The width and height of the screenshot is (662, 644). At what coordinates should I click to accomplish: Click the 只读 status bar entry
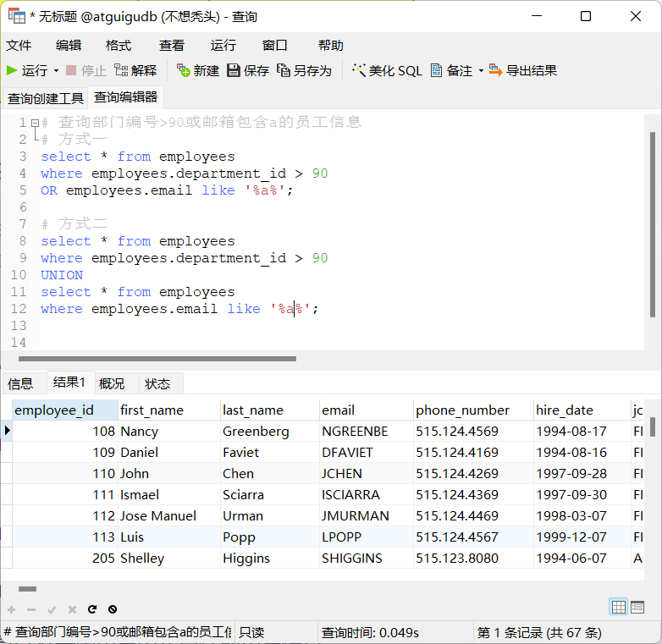[x=251, y=632]
